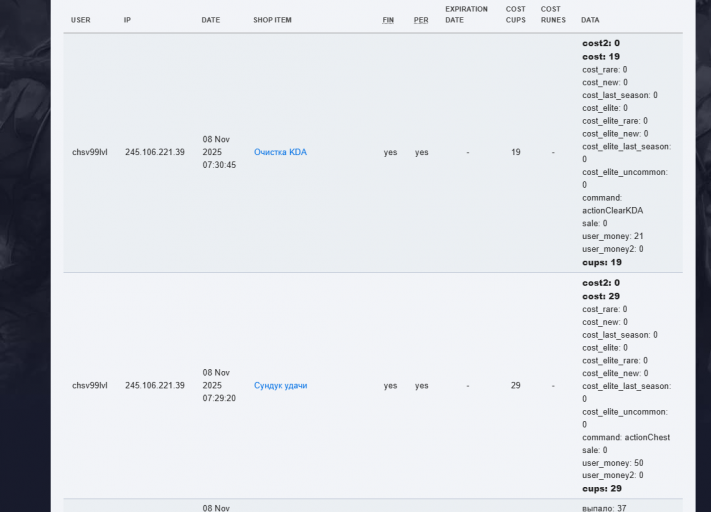Click the FIN column header abbreviation
Viewport: 711px width, 512px height.
click(x=388, y=20)
